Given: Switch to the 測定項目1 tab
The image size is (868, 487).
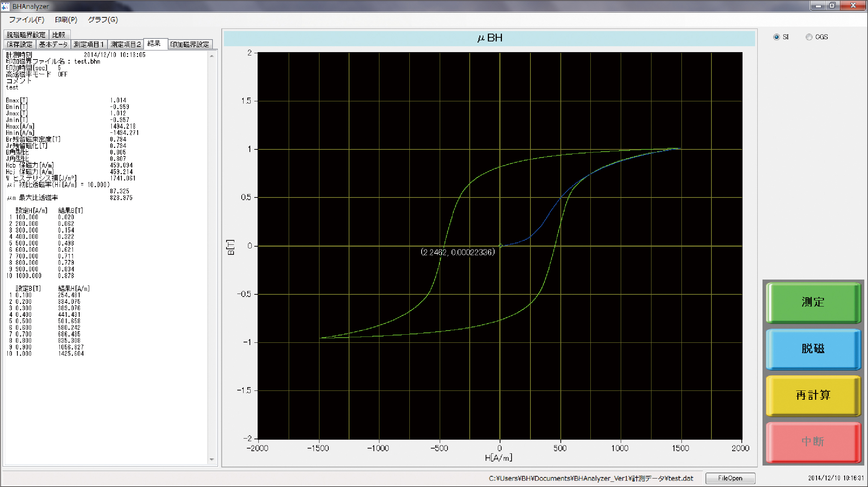Looking at the screenshot, I should pyautogui.click(x=89, y=44).
